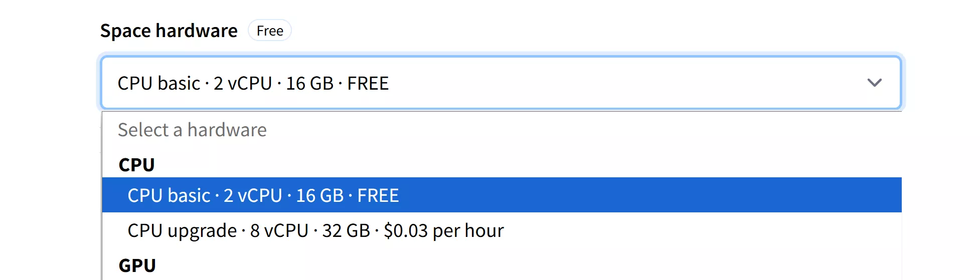Select the 2 vCPU 16 GB list item
980x280 pixels.
coord(263,195)
